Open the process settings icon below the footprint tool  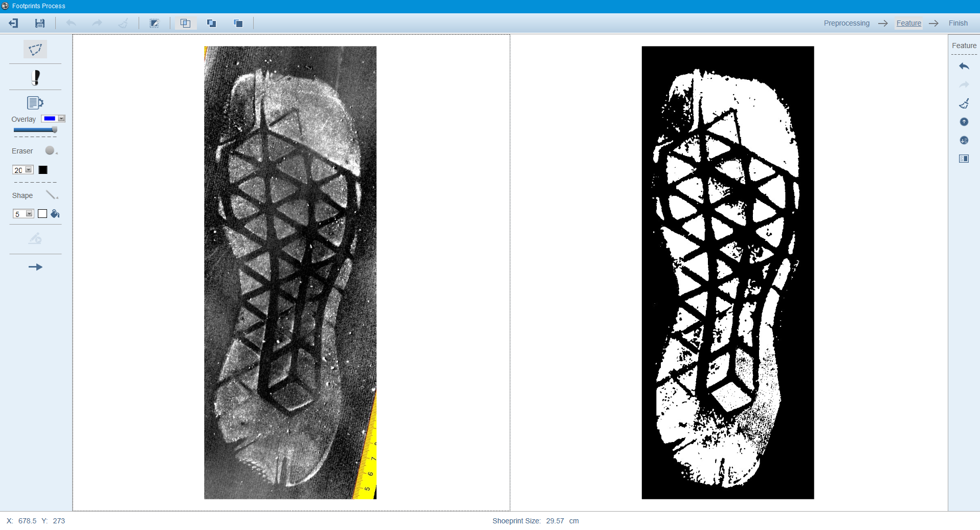pos(35,102)
